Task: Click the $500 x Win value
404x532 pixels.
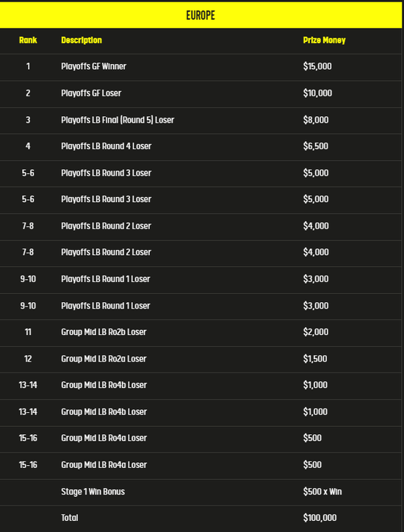Action: (322, 492)
